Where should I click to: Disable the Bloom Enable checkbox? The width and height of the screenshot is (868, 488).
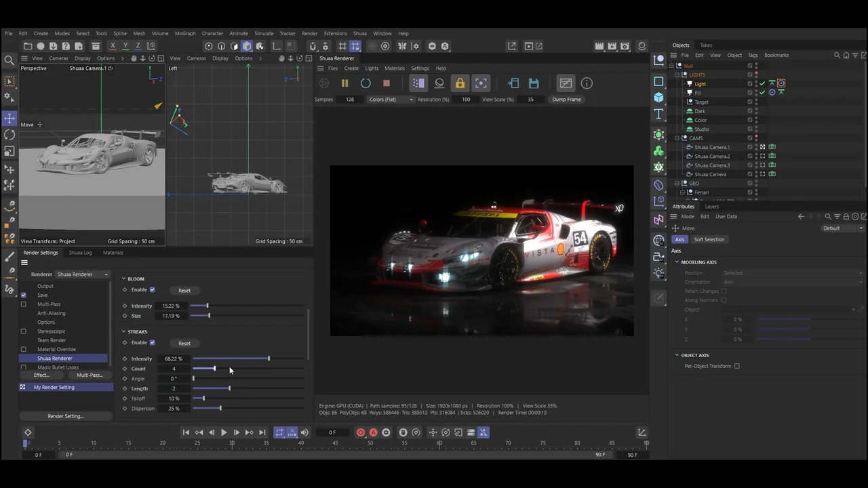coord(152,289)
